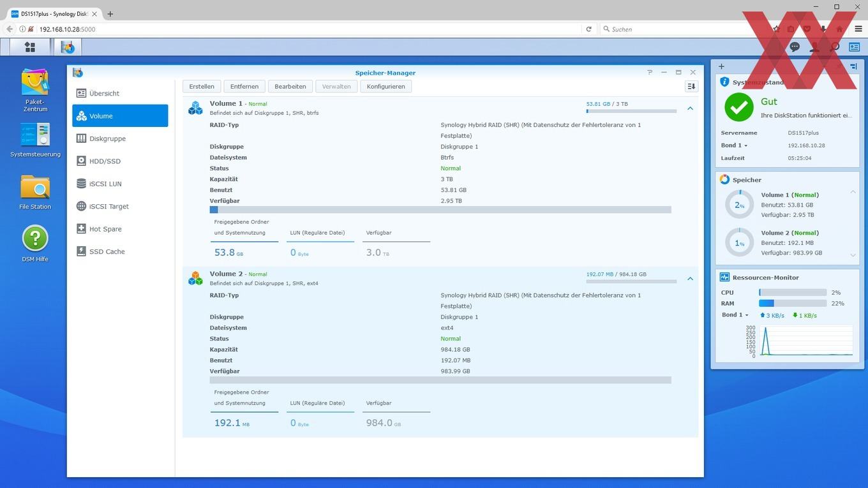The image size is (868, 488).
Task: Open Paket-Zentrum desktop icon
Action: coord(35,90)
